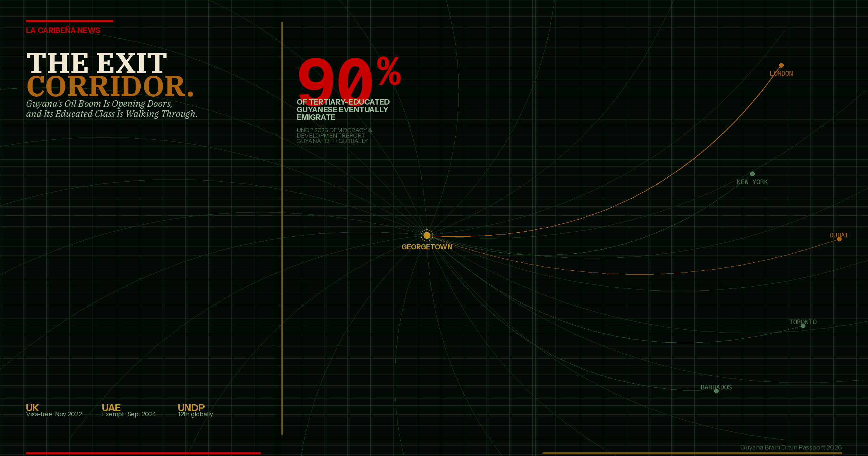Click 'Exempt · Sept 2024' text
Screen dimensions: 868x456
coord(129,414)
